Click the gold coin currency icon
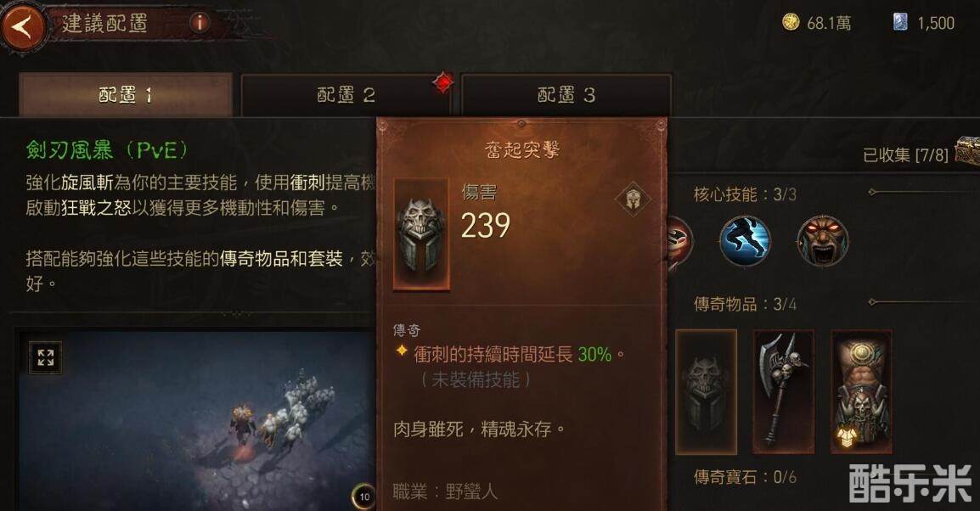Viewport: 980px width, 511px height. click(791, 22)
